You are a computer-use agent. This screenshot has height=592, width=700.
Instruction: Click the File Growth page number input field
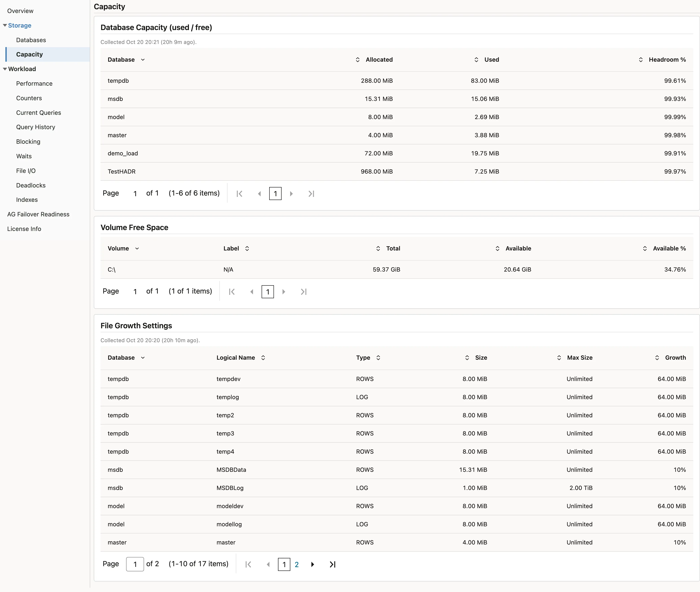tap(135, 564)
